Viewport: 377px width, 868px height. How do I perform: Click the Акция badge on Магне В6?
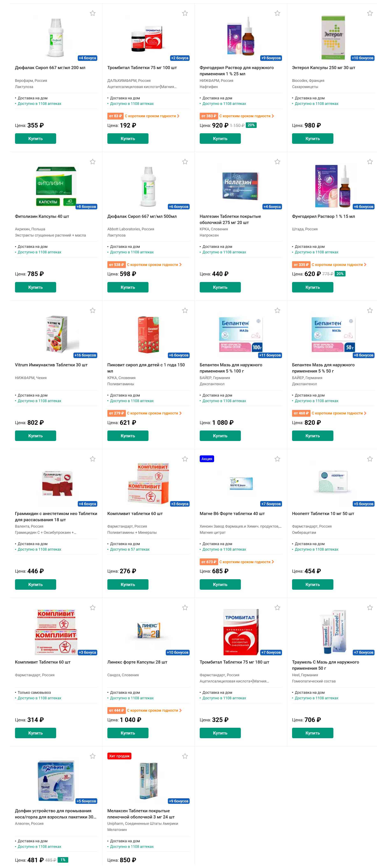[207, 459]
